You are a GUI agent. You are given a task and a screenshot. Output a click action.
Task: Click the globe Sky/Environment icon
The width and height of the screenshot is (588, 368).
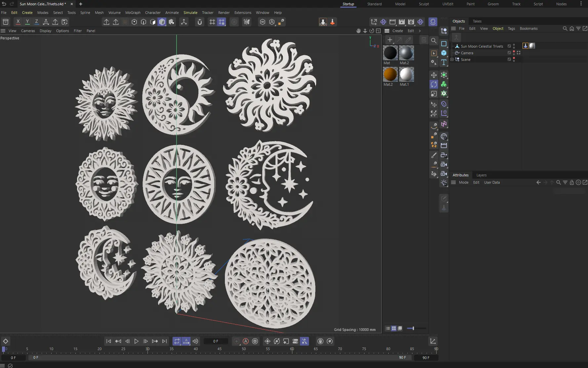click(x=444, y=136)
